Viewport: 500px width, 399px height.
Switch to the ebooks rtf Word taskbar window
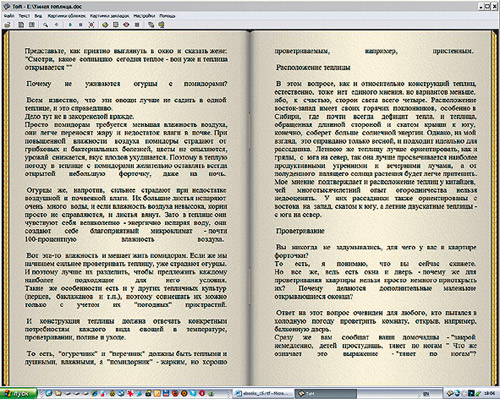[x=263, y=394]
